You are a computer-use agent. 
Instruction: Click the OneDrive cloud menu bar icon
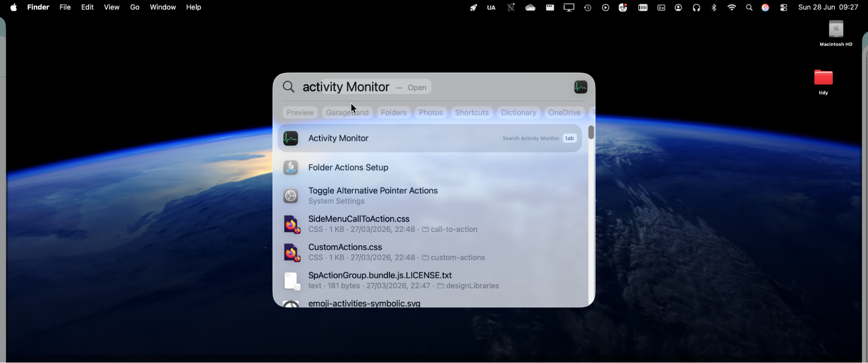point(531,7)
